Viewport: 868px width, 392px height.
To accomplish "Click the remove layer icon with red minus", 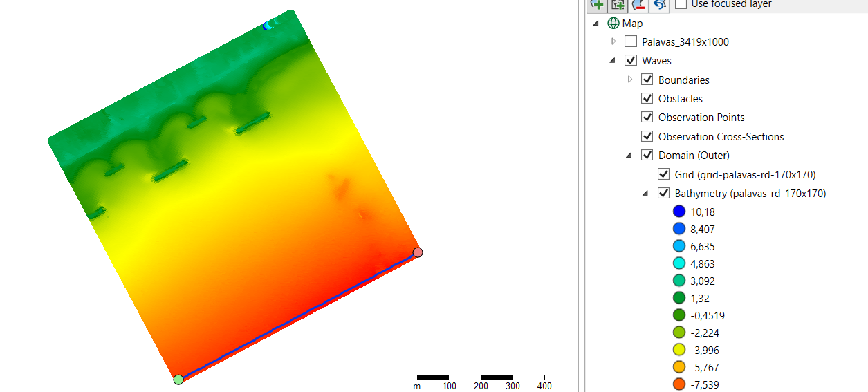I will click(x=638, y=4).
